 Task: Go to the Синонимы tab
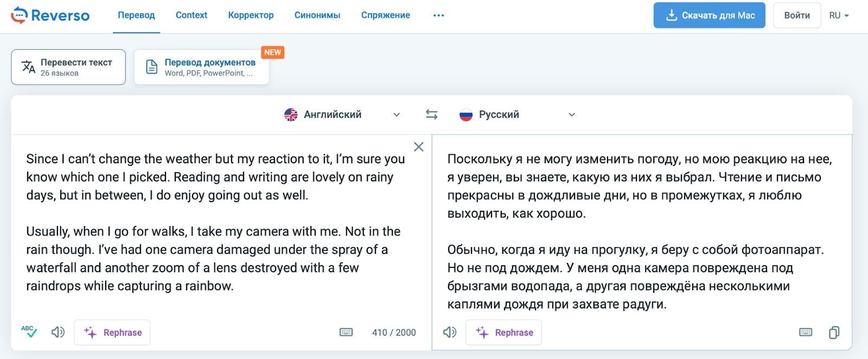(x=317, y=15)
